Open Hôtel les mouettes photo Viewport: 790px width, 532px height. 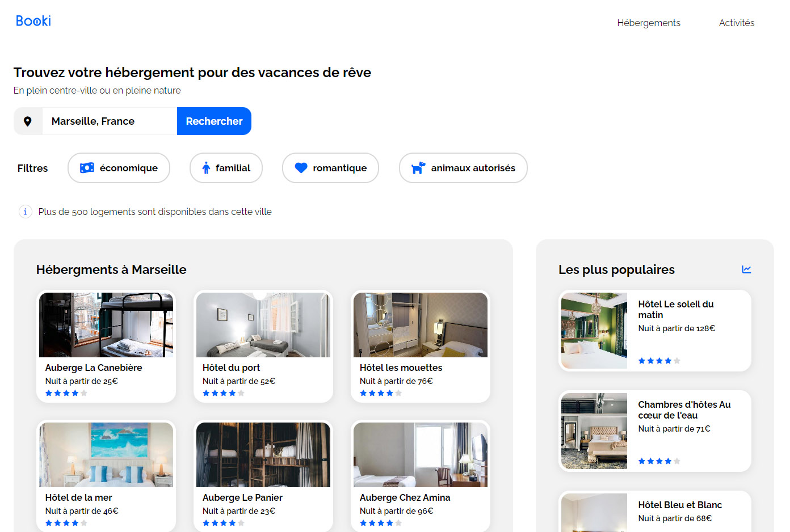click(421, 325)
